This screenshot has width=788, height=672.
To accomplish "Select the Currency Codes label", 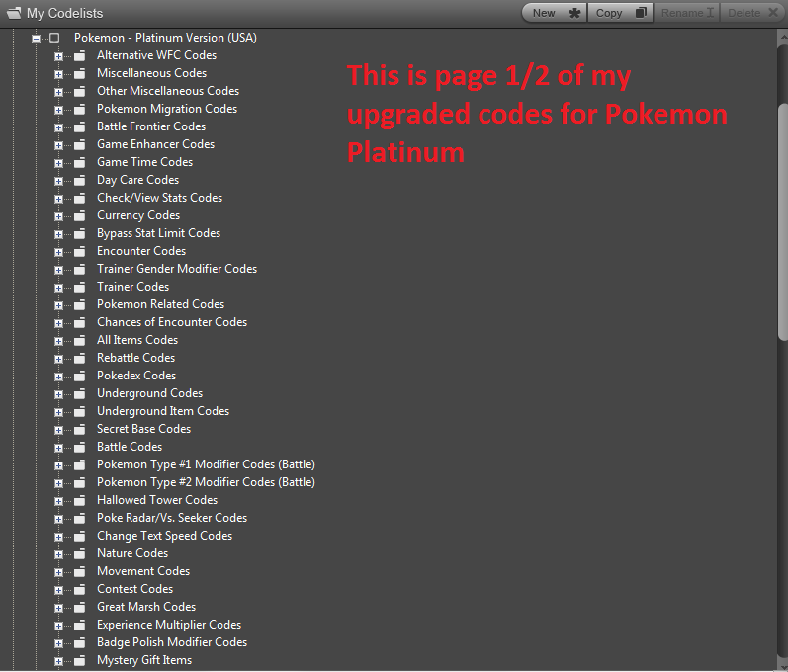I will coord(138,215).
